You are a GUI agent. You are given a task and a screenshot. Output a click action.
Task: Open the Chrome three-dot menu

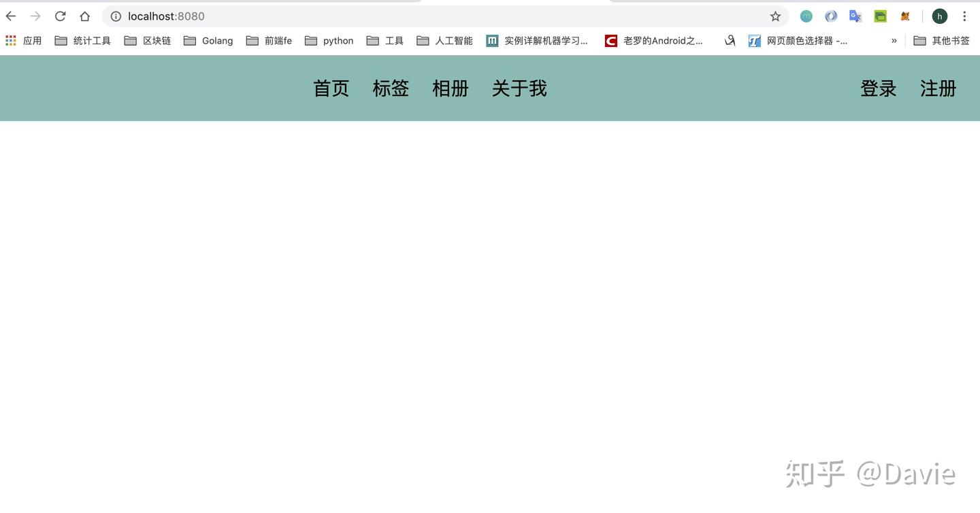[x=964, y=16]
